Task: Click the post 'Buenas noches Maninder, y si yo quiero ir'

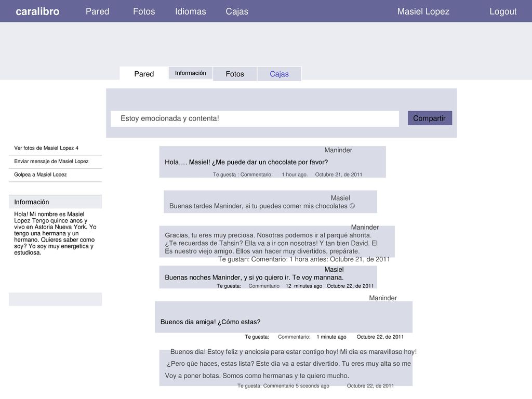Action: 254,277
